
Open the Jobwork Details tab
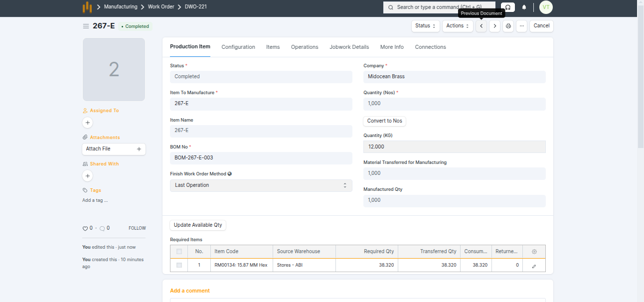[349, 47]
